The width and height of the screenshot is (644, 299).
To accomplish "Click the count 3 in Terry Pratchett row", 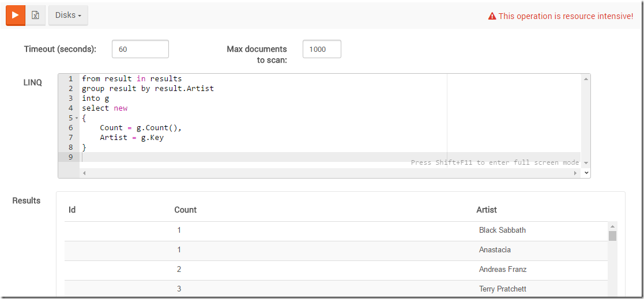I will (179, 289).
